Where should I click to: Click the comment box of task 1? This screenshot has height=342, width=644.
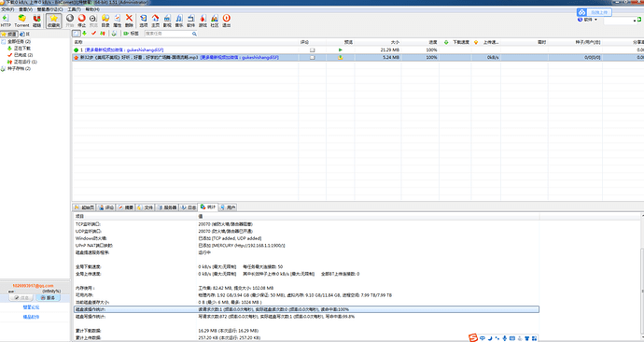point(312,50)
